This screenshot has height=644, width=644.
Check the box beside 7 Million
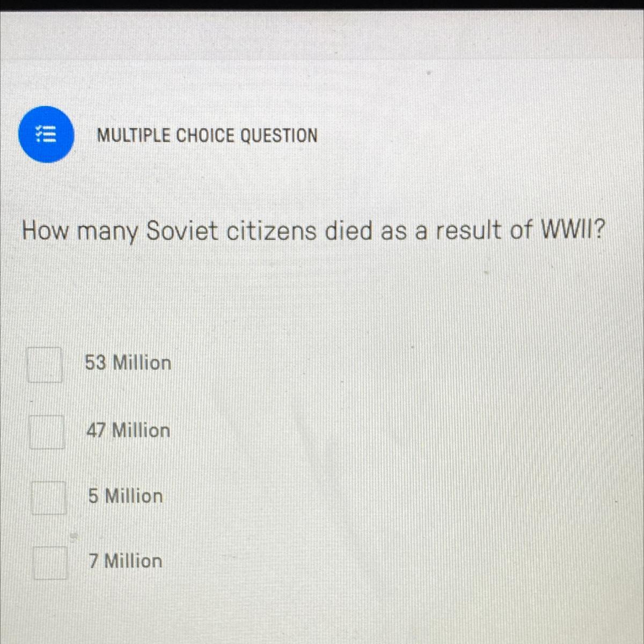coord(50,562)
